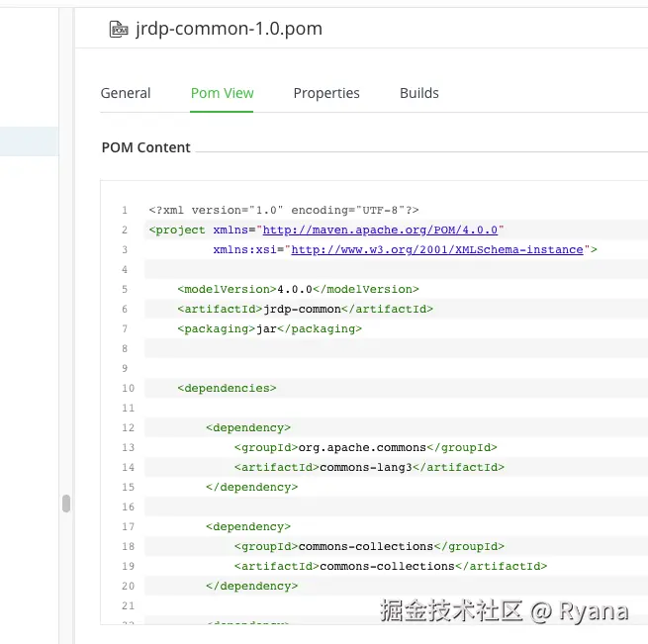Screen dimensions: 648x644
Task: Select the Pom View tab
Action: coord(222,93)
